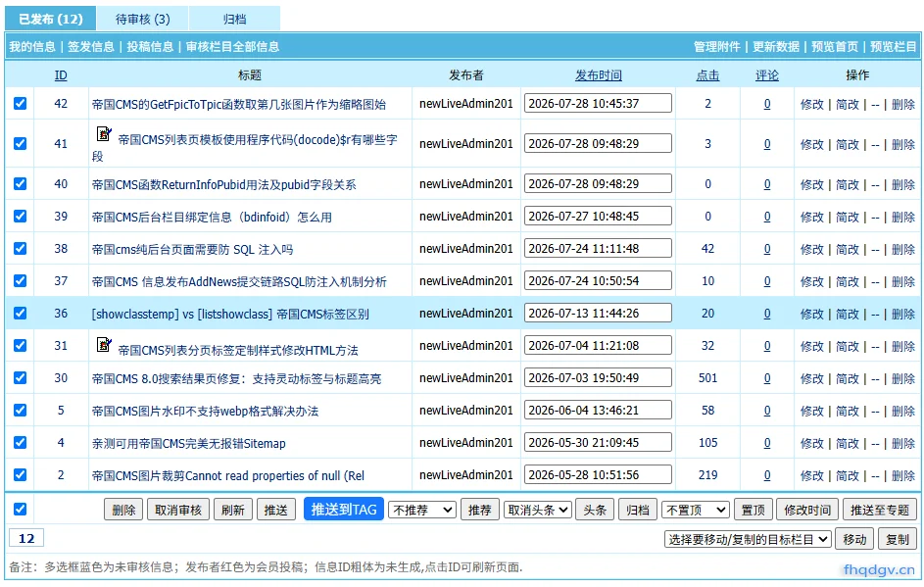
Task: Expand the 选择要移动/复制的目标栏目 dropdown
Action: tap(748, 539)
